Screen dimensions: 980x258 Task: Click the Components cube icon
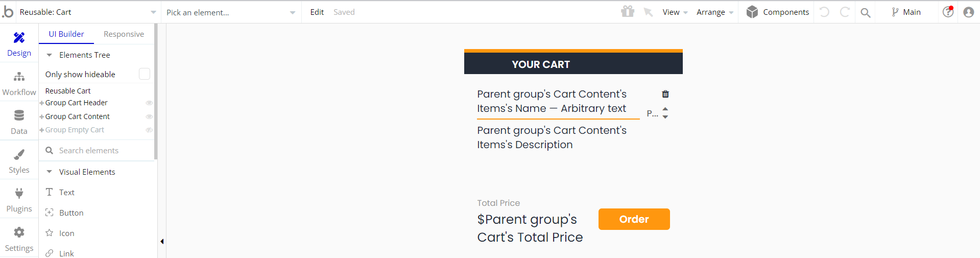click(752, 12)
